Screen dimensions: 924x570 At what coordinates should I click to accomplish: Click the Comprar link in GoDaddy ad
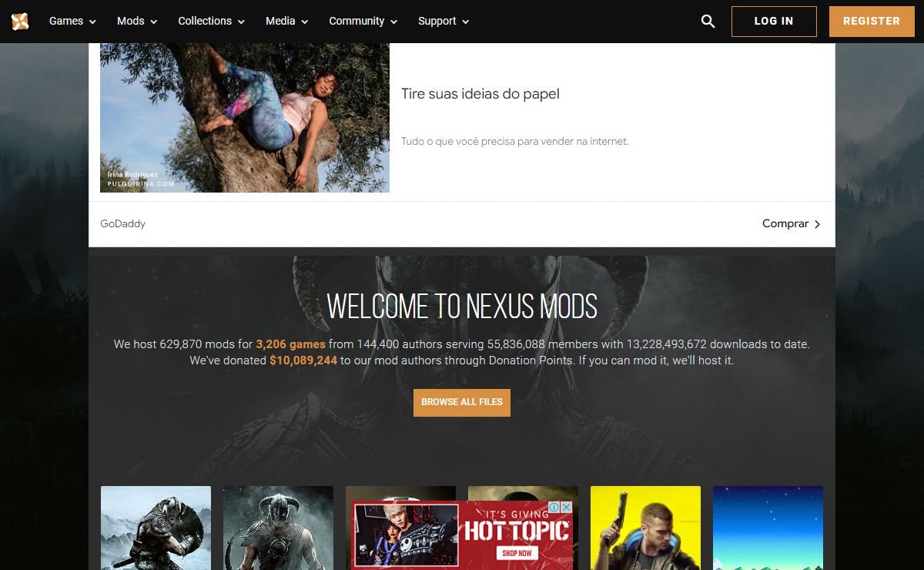(x=785, y=224)
